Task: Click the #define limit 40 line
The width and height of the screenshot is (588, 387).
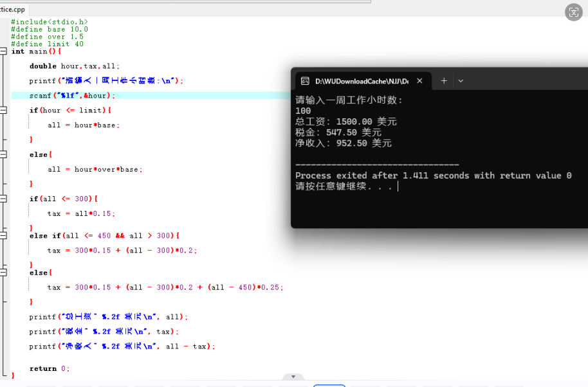Action: pyautogui.click(x=47, y=44)
